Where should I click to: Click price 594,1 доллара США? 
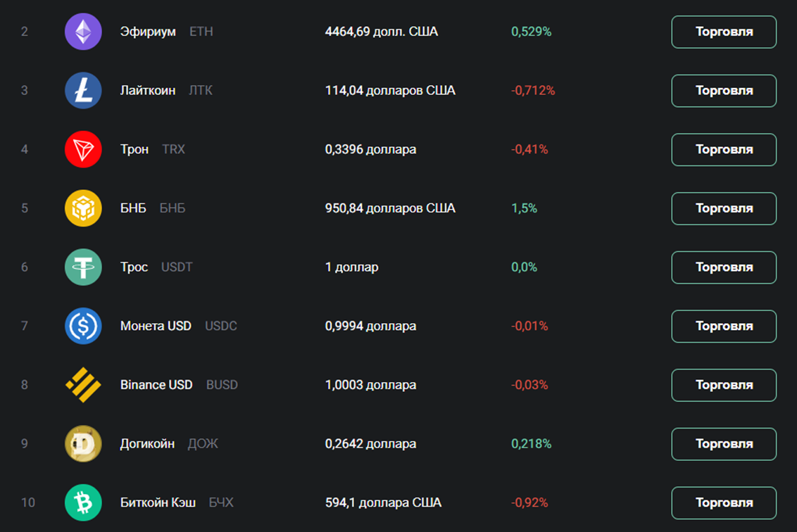tap(383, 503)
